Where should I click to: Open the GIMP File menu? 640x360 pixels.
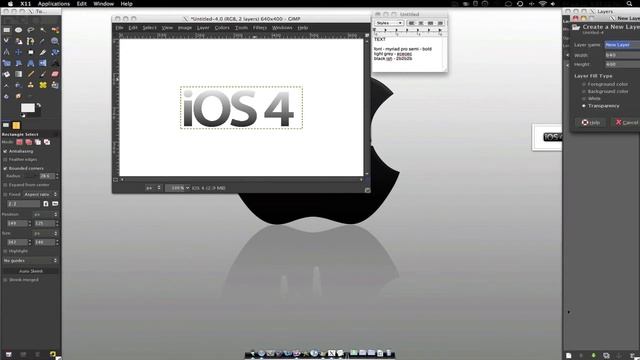[119, 28]
